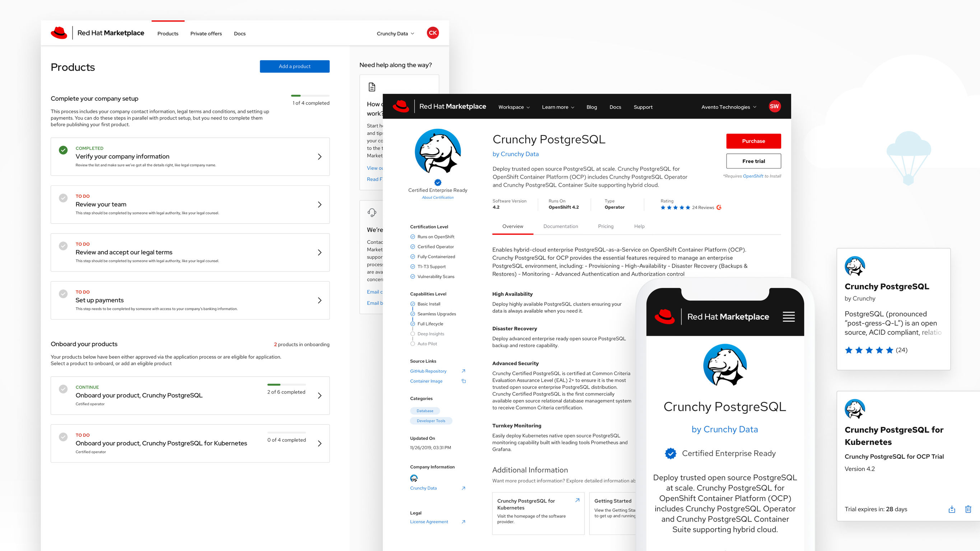This screenshot has height=551, width=980.
Task: Select the Auto Pilot capability radio indicator
Action: pyautogui.click(x=412, y=343)
